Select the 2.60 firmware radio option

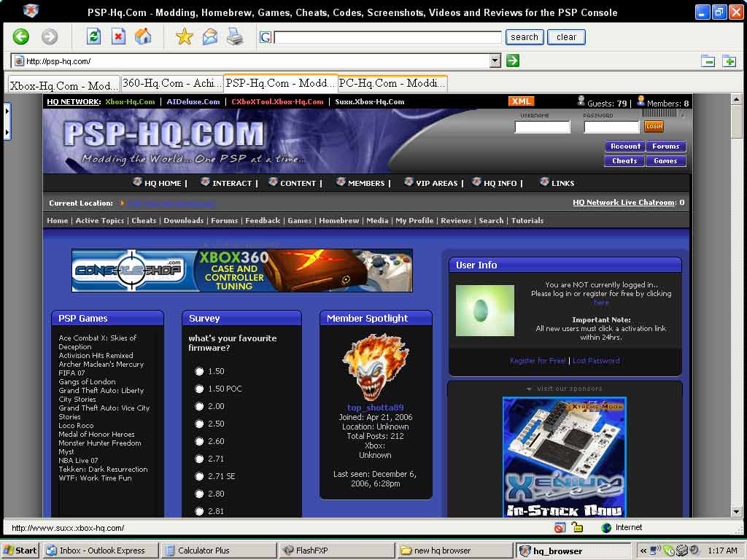[199, 441]
